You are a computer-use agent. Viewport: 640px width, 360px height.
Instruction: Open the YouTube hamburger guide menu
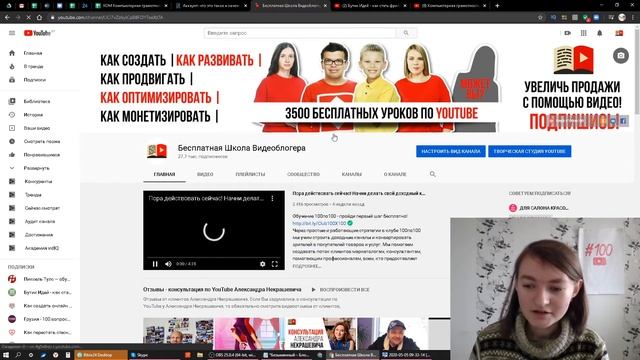12,33
